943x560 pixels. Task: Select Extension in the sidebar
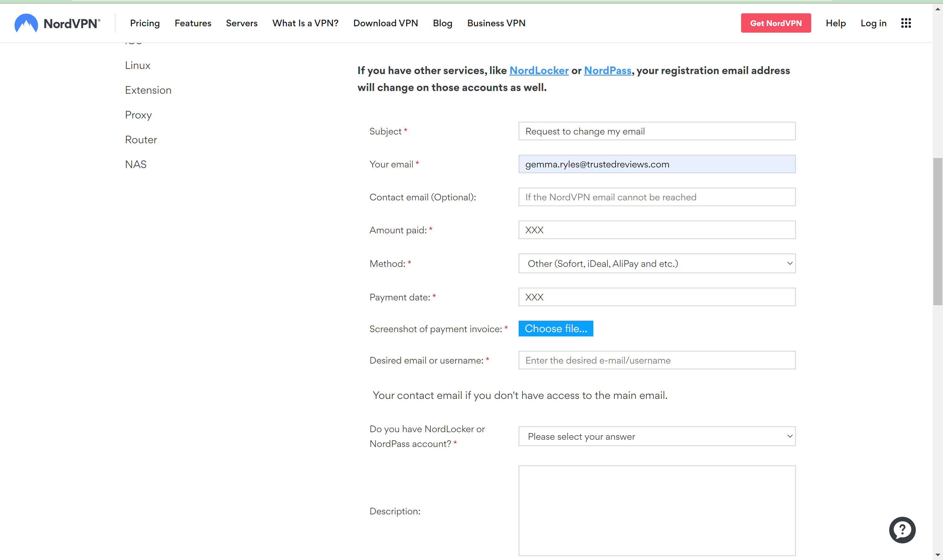tap(148, 90)
